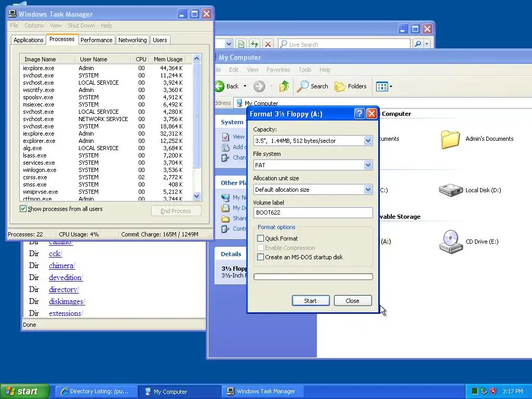Select the csrss.exe process row
The height and width of the screenshot is (399, 532).
[x=106, y=177]
